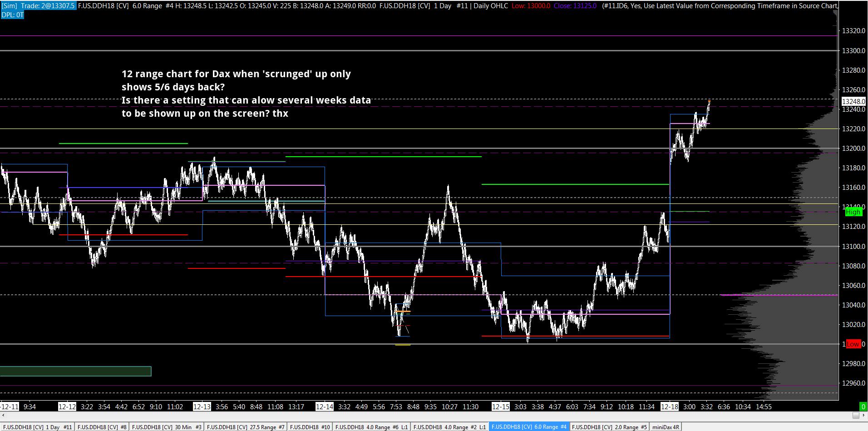Image resolution: width=868 pixels, height=431 pixels.
Task: Switch to the miniDax 4R tab
Action: click(x=666, y=427)
